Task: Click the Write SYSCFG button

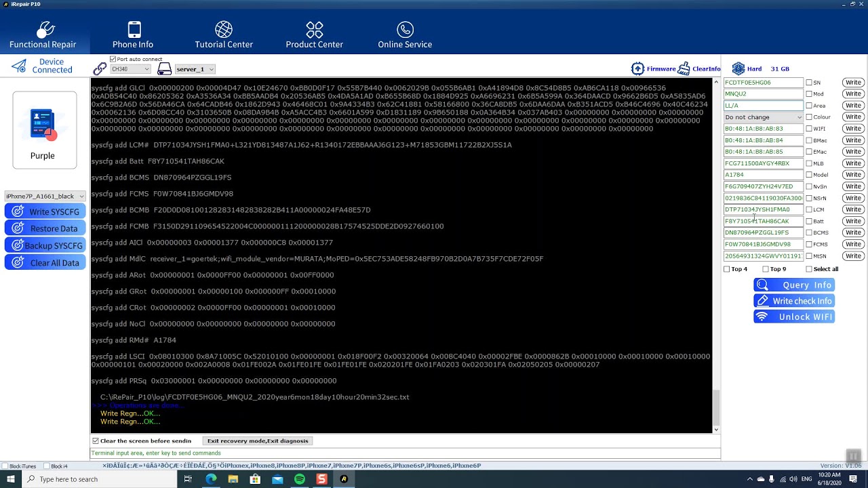Action: 45,211
